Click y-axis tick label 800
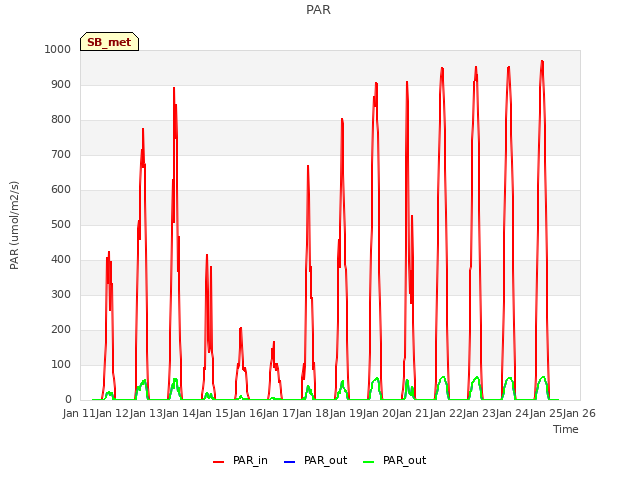This screenshot has width=640, height=480. [61, 120]
